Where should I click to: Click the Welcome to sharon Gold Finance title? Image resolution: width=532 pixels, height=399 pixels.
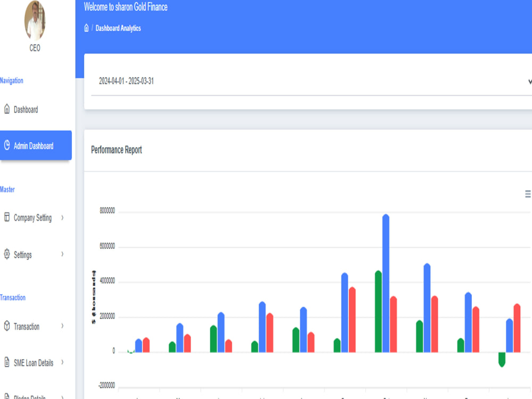[x=126, y=7]
